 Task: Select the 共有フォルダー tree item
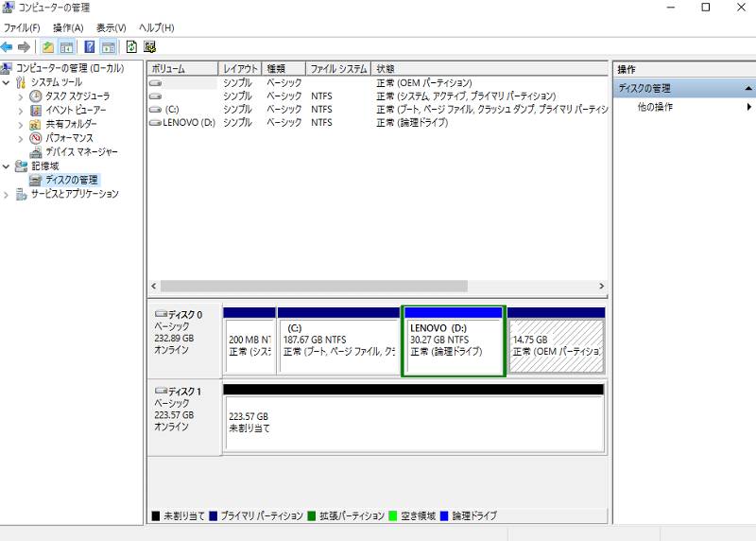[x=71, y=124]
